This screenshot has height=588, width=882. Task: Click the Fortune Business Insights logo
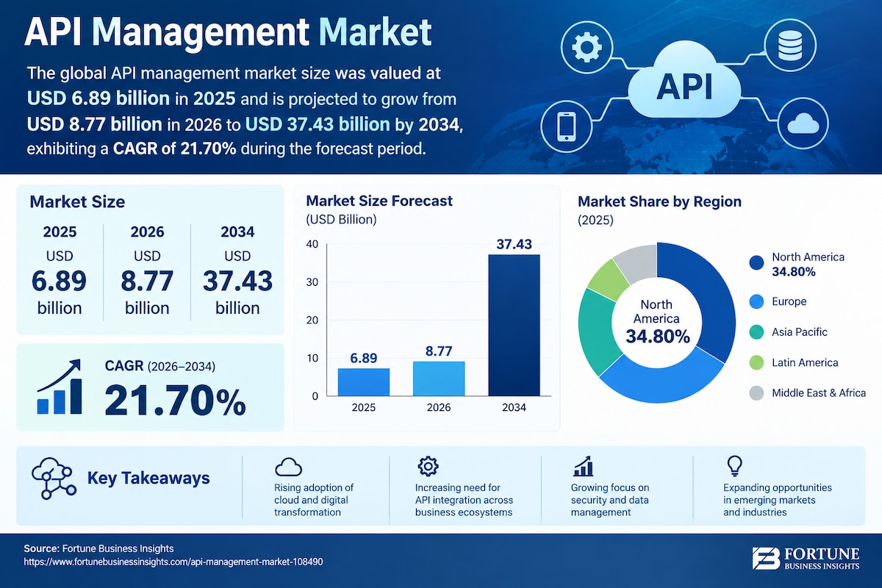pos(806,559)
